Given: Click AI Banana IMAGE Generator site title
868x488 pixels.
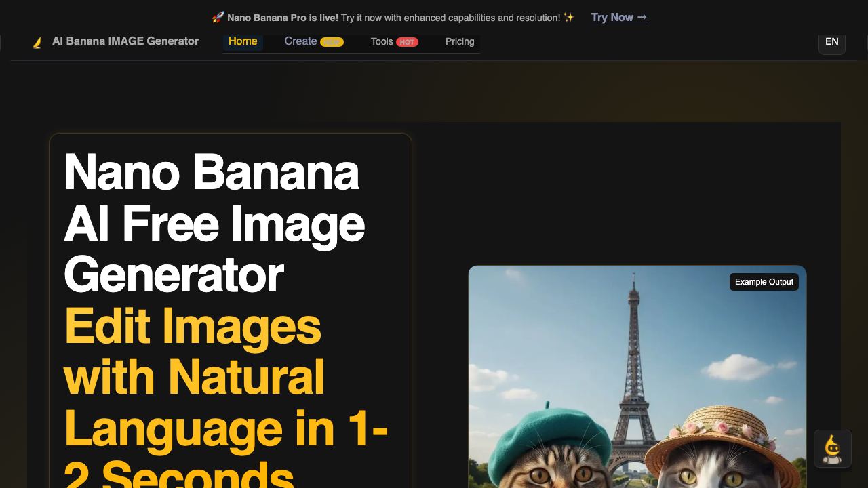Looking at the screenshot, I should pyautogui.click(x=125, y=41).
